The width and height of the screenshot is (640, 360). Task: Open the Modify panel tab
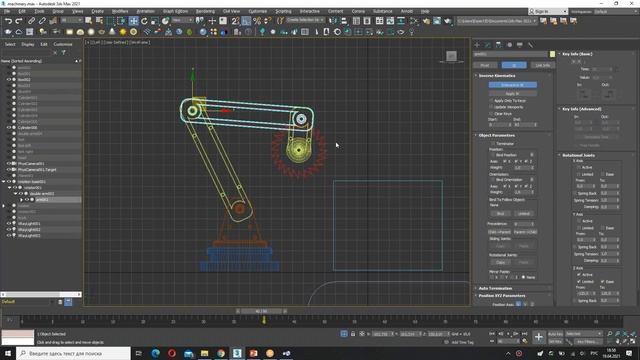coord(488,45)
